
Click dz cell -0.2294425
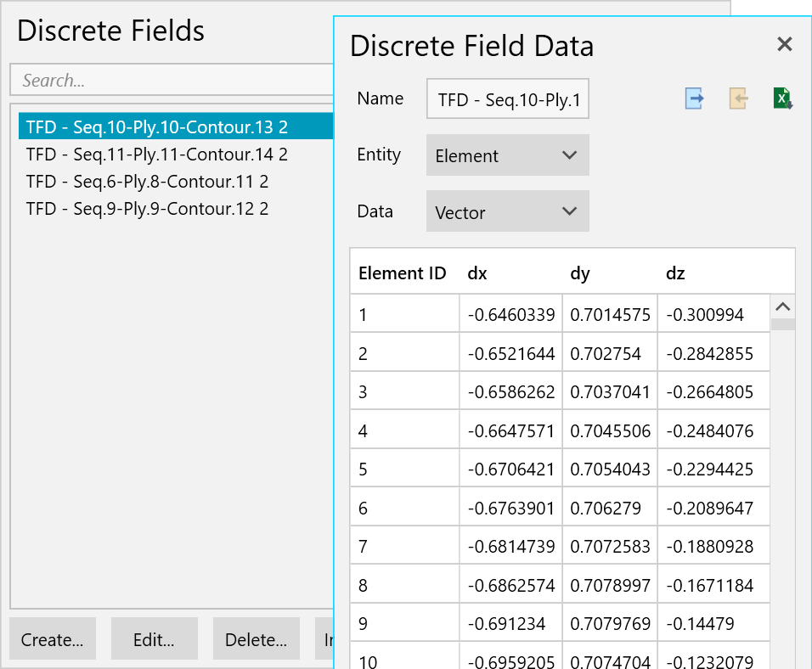point(713,469)
